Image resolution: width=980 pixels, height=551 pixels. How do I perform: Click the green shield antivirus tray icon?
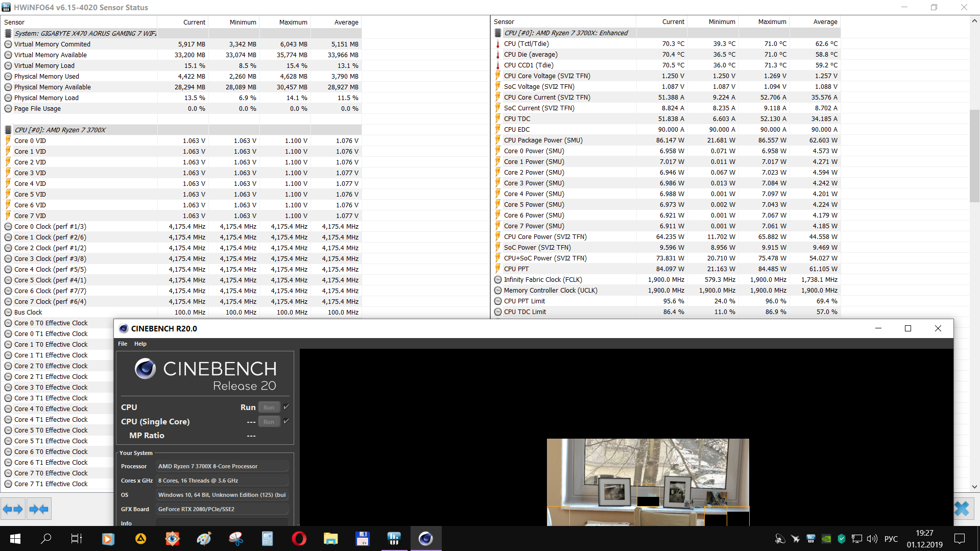[x=842, y=539]
